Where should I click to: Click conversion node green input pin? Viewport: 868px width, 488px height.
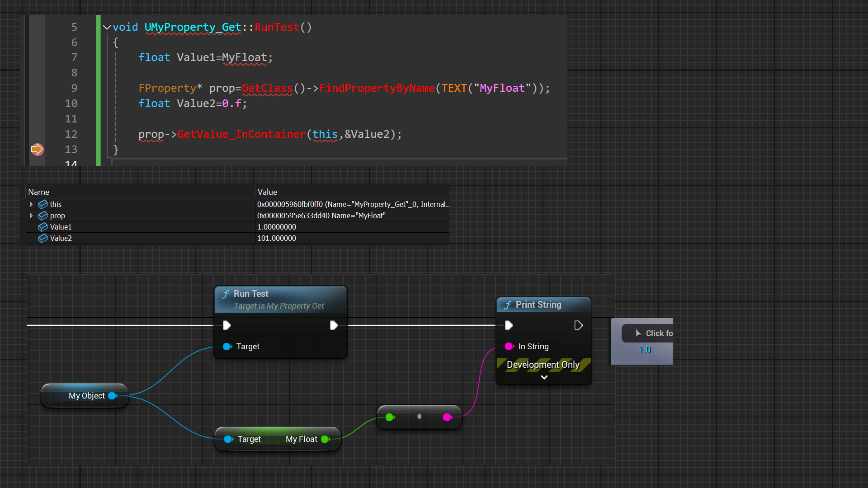[x=390, y=417]
